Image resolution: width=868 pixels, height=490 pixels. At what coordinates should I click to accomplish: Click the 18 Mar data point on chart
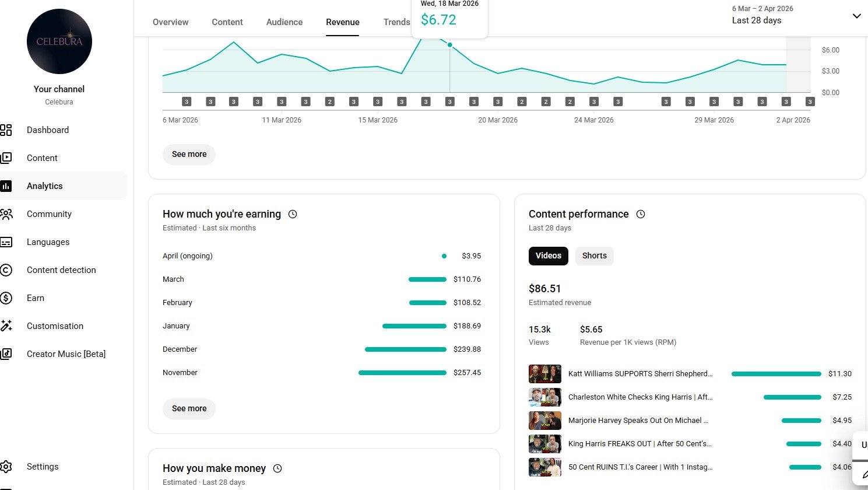pyautogui.click(x=450, y=45)
